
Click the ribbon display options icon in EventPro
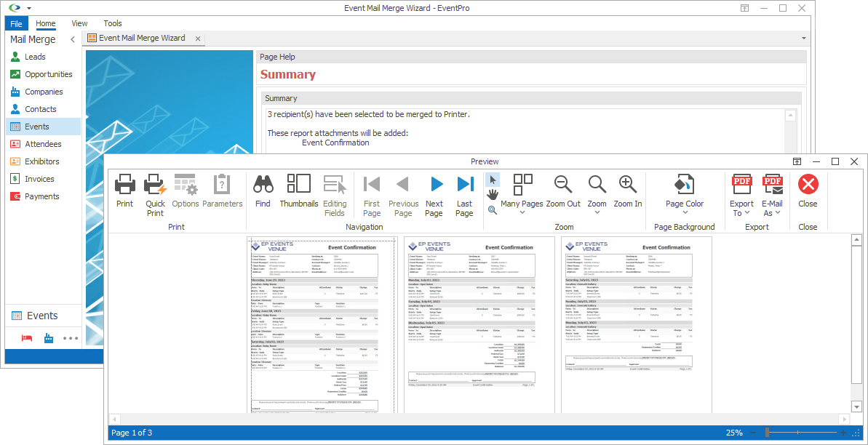tap(745, 8)
